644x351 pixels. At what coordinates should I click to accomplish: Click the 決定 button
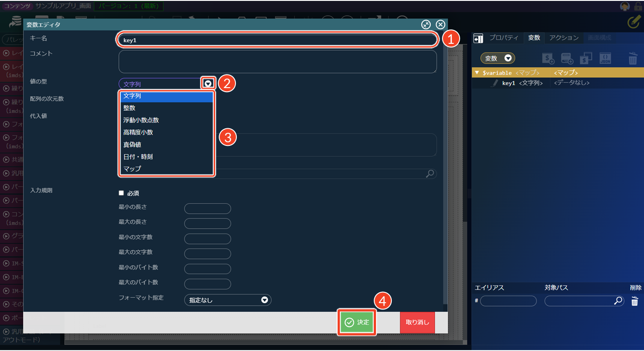[x=357, y=323]
